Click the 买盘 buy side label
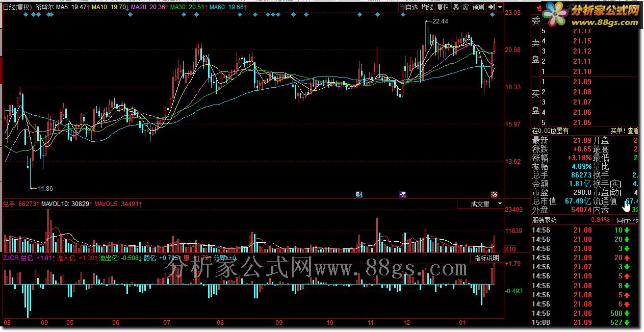 click(536, 101)
